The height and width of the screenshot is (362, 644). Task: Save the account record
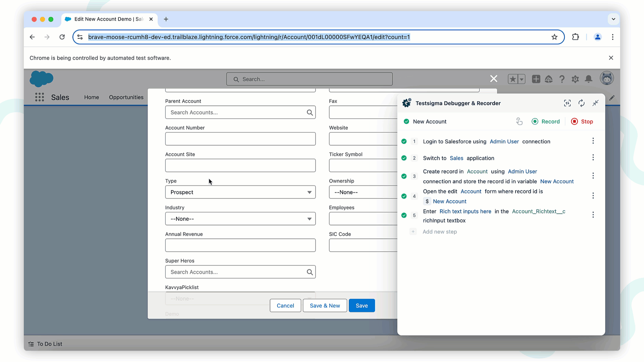point(362,306)
